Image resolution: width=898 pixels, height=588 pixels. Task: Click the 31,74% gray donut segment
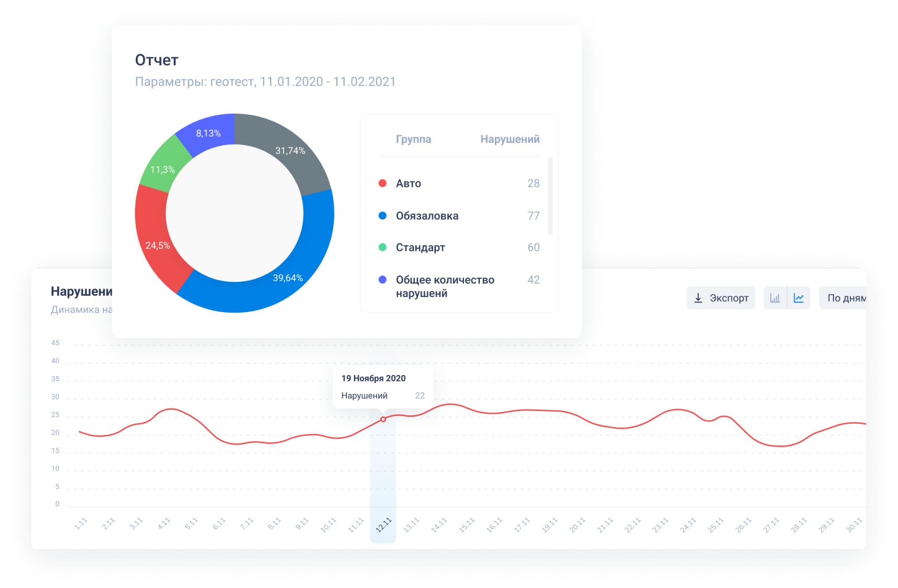pyautogui.click(x=290, y=151)
